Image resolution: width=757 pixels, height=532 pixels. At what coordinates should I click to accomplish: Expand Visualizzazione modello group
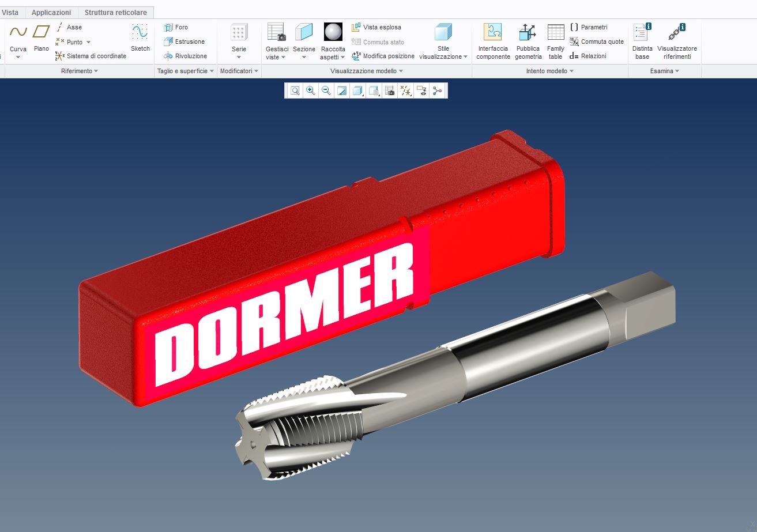367,71
